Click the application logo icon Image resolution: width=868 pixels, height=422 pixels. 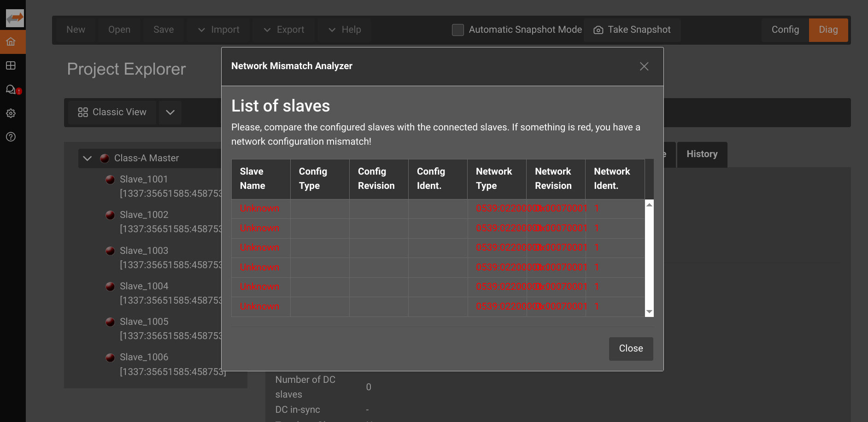click(15, 18)
